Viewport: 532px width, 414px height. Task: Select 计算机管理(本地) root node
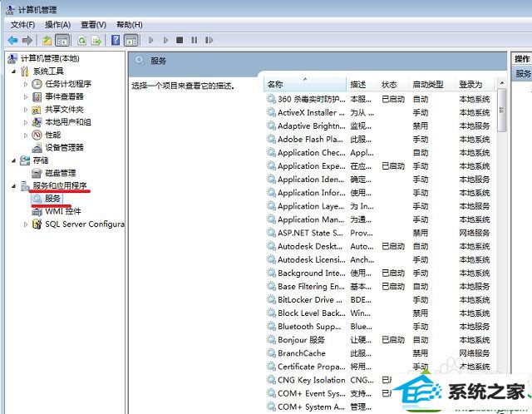point(50,58)
